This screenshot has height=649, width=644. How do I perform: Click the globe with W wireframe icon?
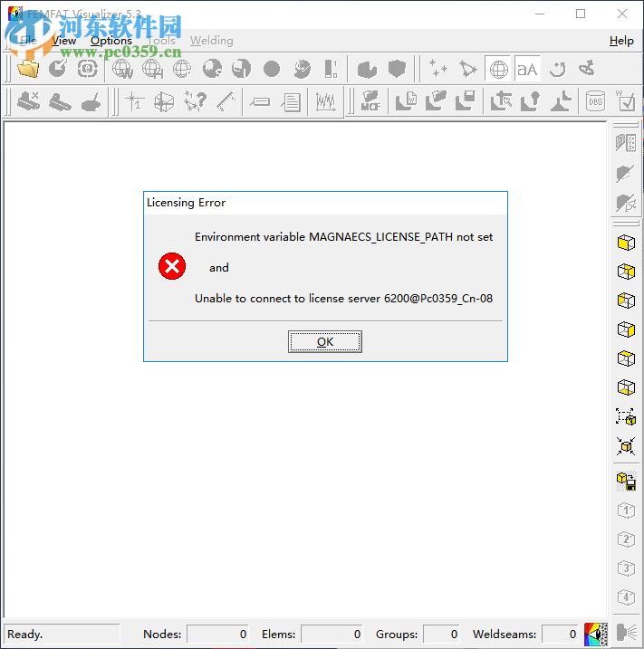122,69
